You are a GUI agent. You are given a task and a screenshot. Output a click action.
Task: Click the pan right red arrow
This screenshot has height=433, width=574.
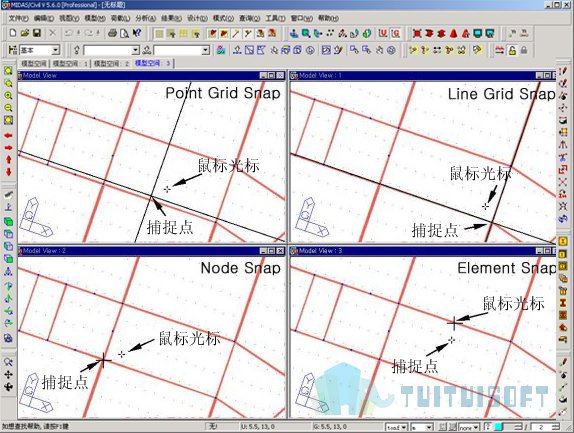[8, 148]
